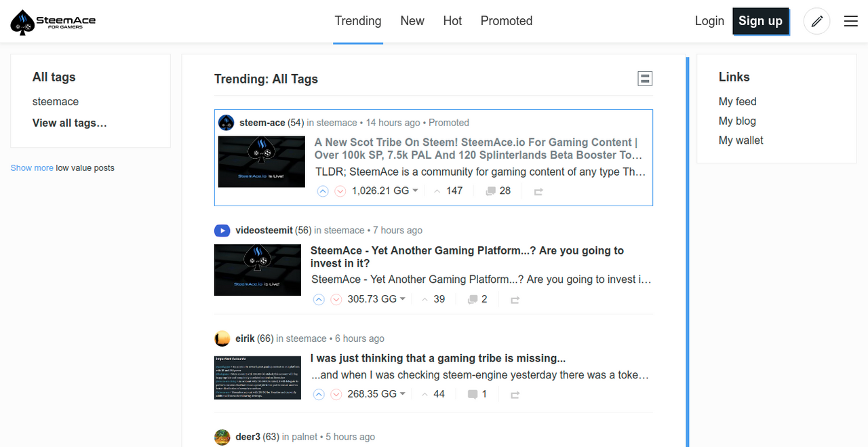868x447 pixels.
Task: Open the 14 hours ago timestamp link
Action: point(393,123)
